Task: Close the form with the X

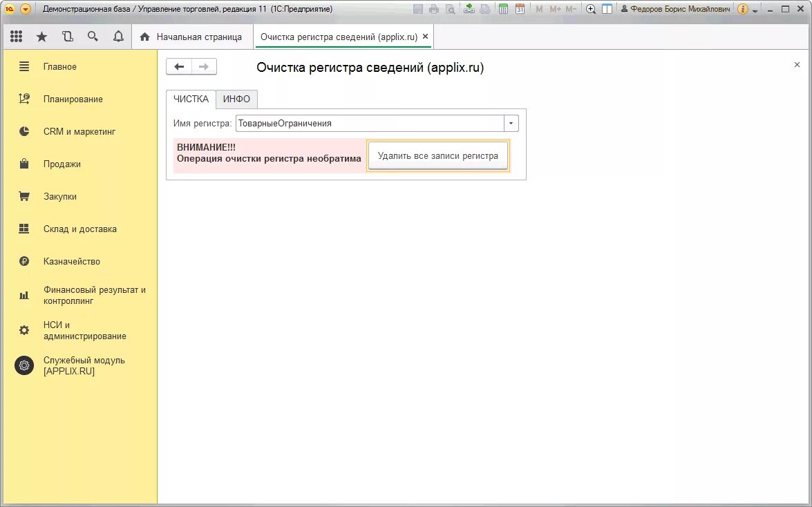Action: 797,65
